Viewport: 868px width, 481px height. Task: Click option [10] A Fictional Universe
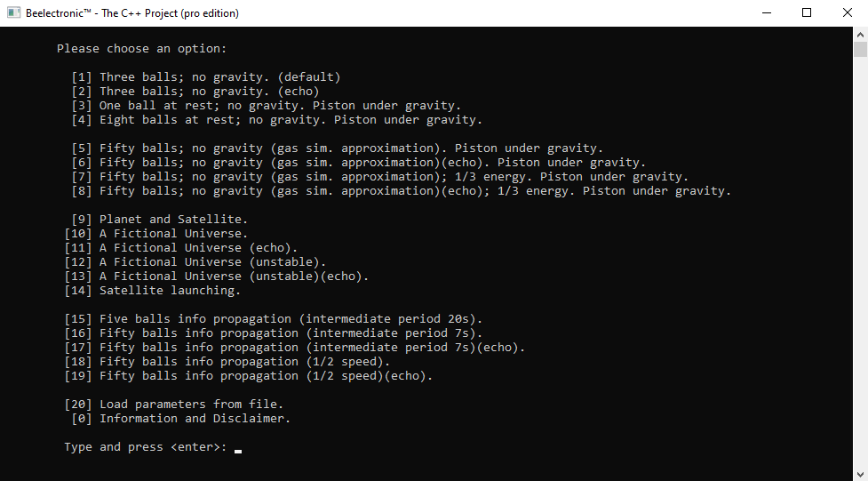pyautogui.click(x=156, y=234)
